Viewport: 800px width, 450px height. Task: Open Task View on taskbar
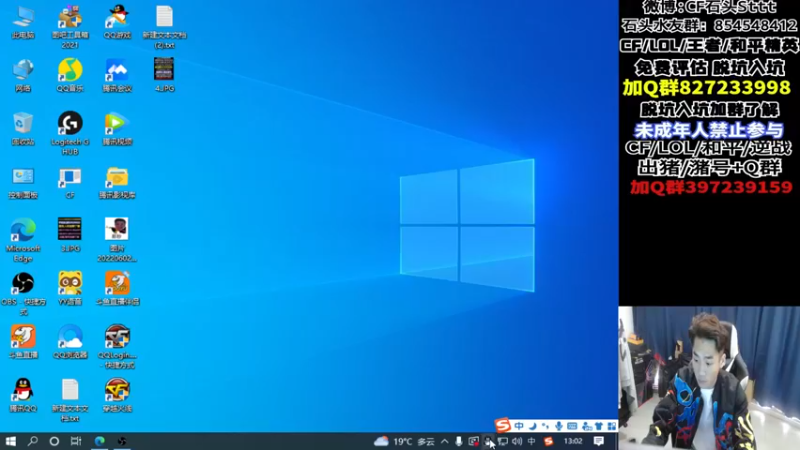[x=76, y=441]
